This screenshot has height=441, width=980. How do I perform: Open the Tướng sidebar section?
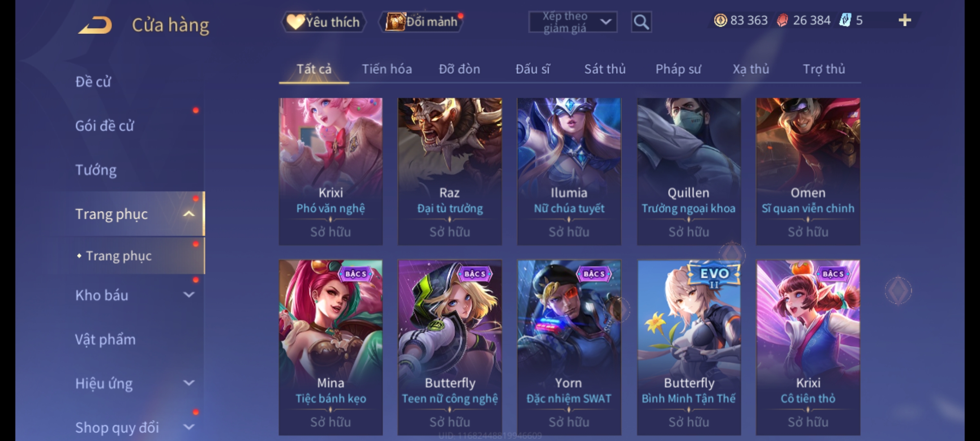(x=96, y=170)
